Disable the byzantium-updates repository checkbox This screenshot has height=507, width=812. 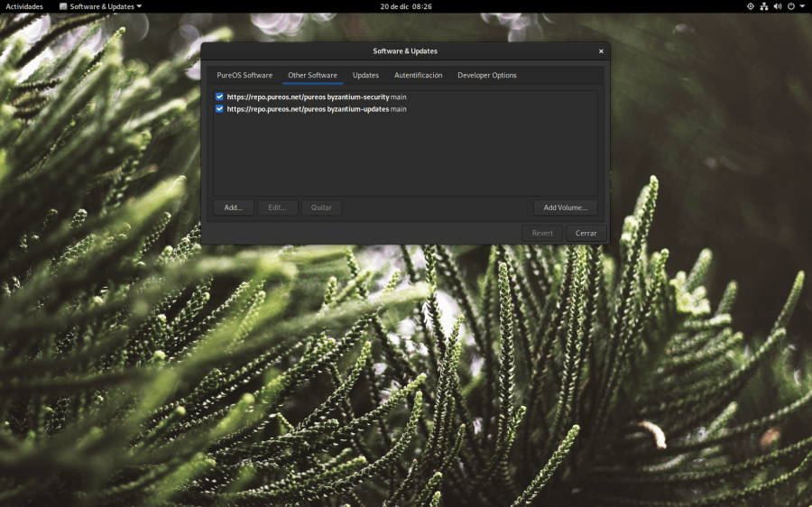click(219, 109)
